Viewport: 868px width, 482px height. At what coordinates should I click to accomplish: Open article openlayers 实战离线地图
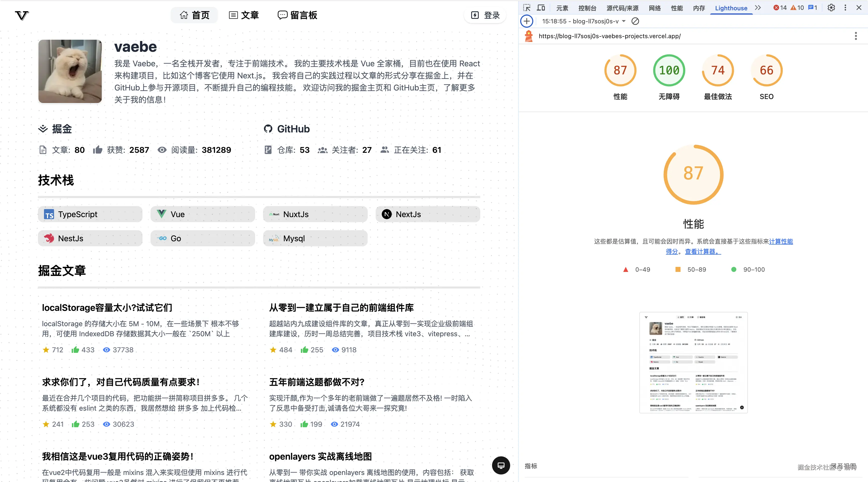click(320, 457)
